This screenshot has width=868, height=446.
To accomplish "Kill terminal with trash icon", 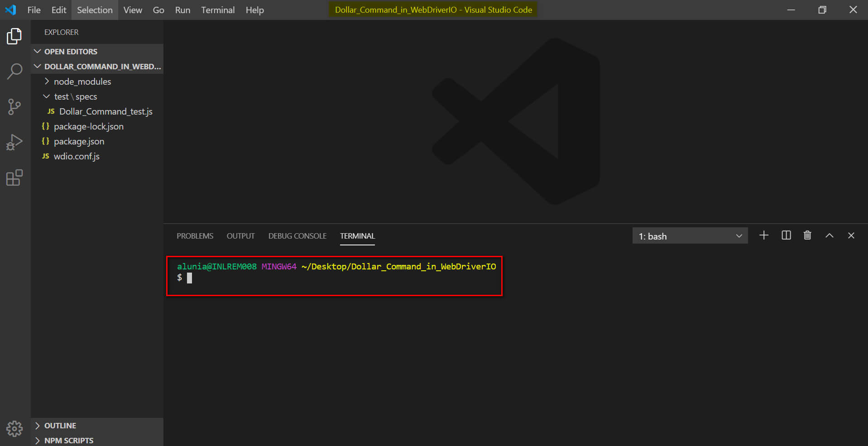I will (807, 235).
